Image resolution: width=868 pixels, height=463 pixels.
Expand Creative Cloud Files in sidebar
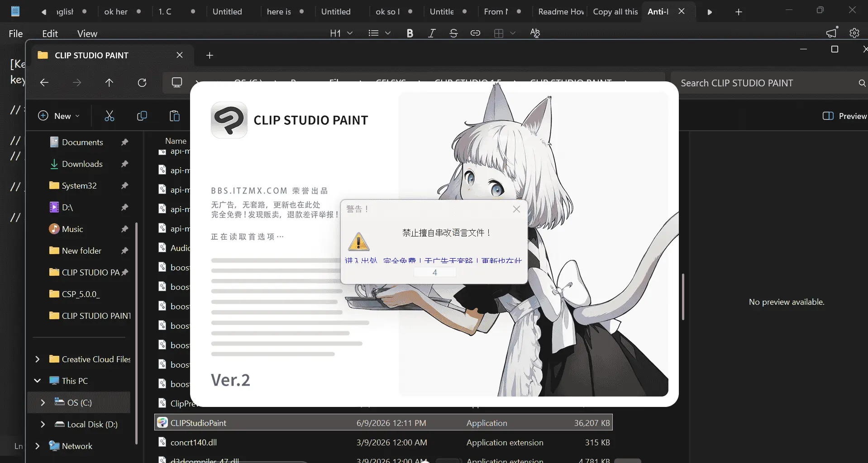pyautogui.click(x=38, y=359)
